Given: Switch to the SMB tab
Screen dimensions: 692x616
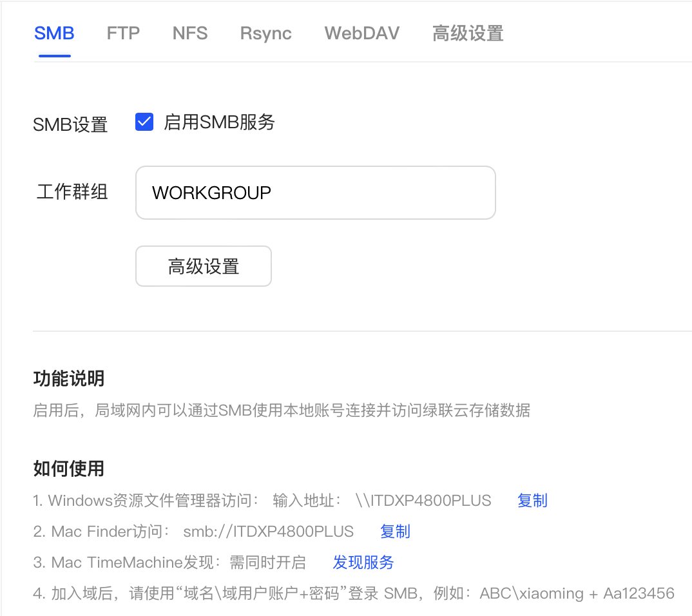Looking at the screenshot, I should pos(54,34).
